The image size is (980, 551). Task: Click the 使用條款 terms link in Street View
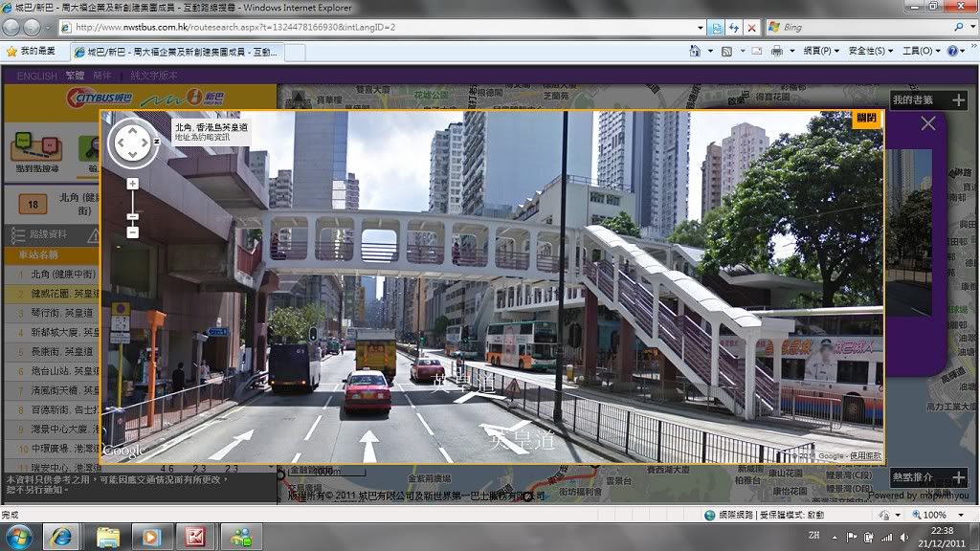(x=865, y=456)
